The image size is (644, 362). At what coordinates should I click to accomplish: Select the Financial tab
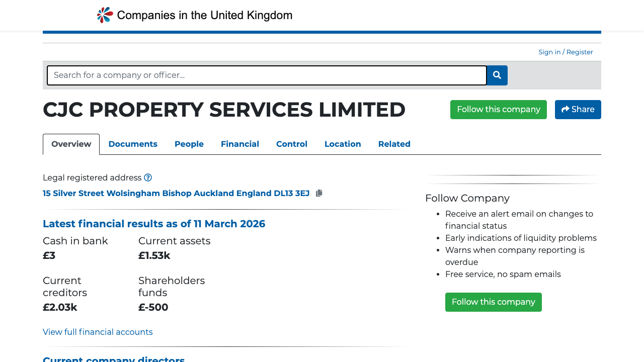coord(240,144)
